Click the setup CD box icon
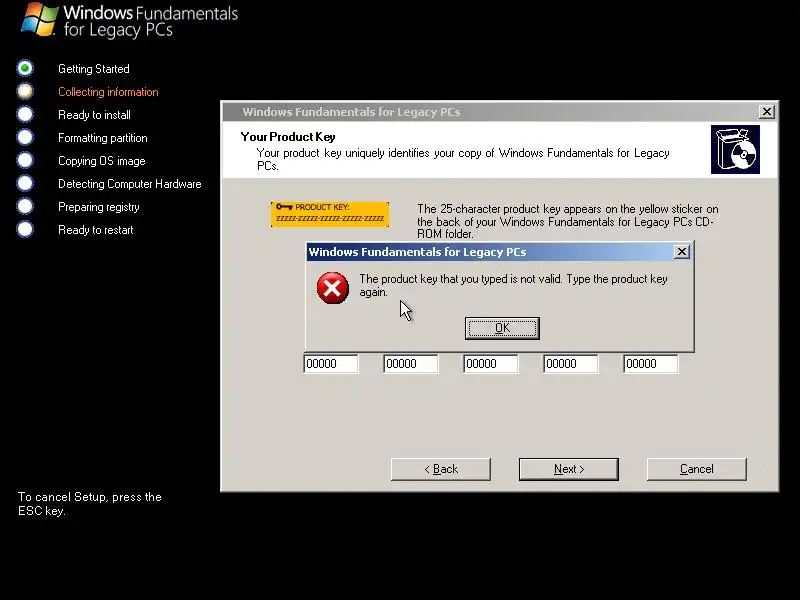The image size is (800, 600). [x=735, y=149]
